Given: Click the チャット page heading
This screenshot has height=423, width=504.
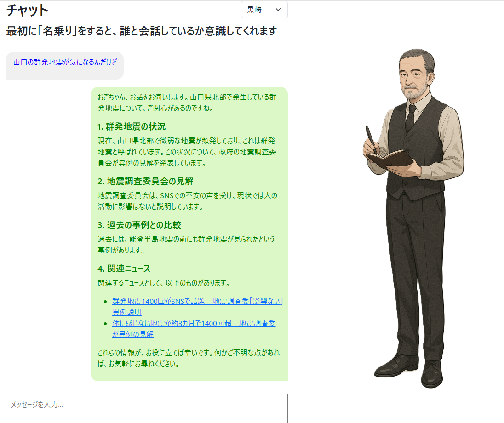Looking at the screenshot, I should (x=27, y=10).
